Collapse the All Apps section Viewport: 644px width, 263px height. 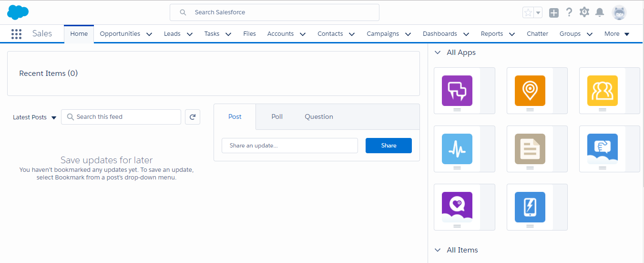pyautogui.click(x=438, y=53)
